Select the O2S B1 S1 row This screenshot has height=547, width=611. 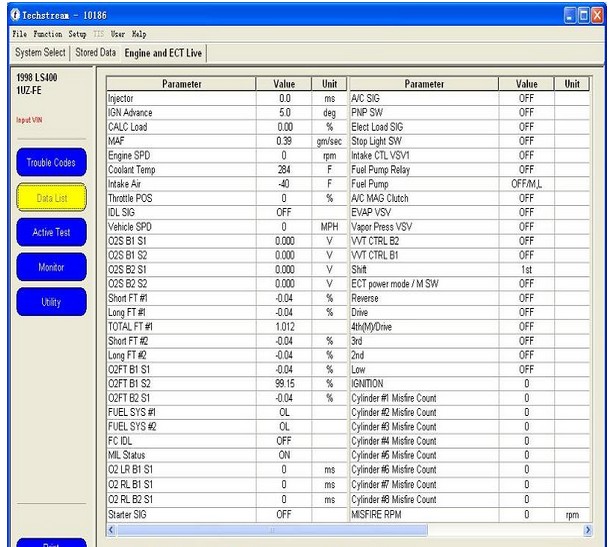pos(226,241)
